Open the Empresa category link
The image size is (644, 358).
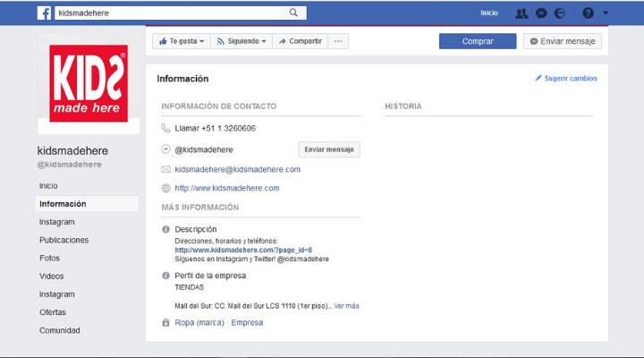point(247,323)
